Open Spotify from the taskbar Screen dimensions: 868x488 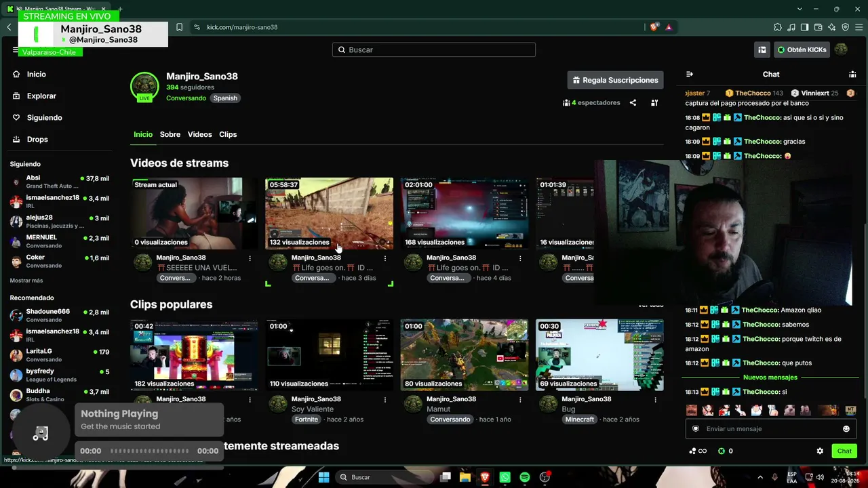click(x=525, y=477)
